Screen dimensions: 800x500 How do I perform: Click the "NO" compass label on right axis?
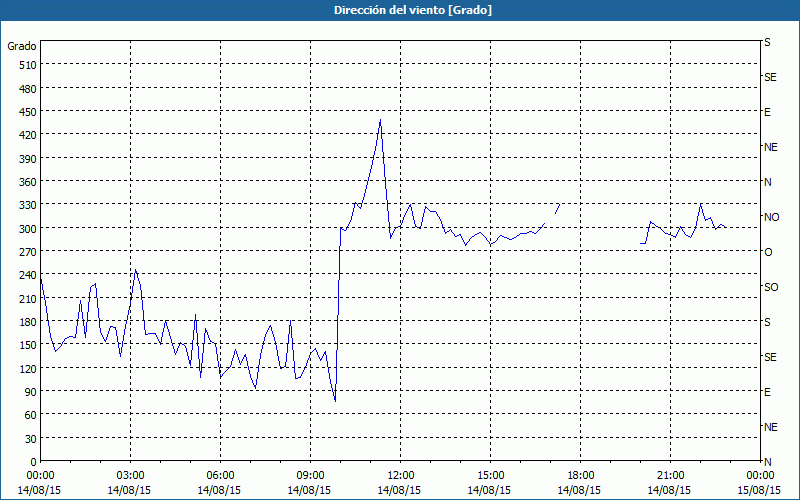click(771, 217)
